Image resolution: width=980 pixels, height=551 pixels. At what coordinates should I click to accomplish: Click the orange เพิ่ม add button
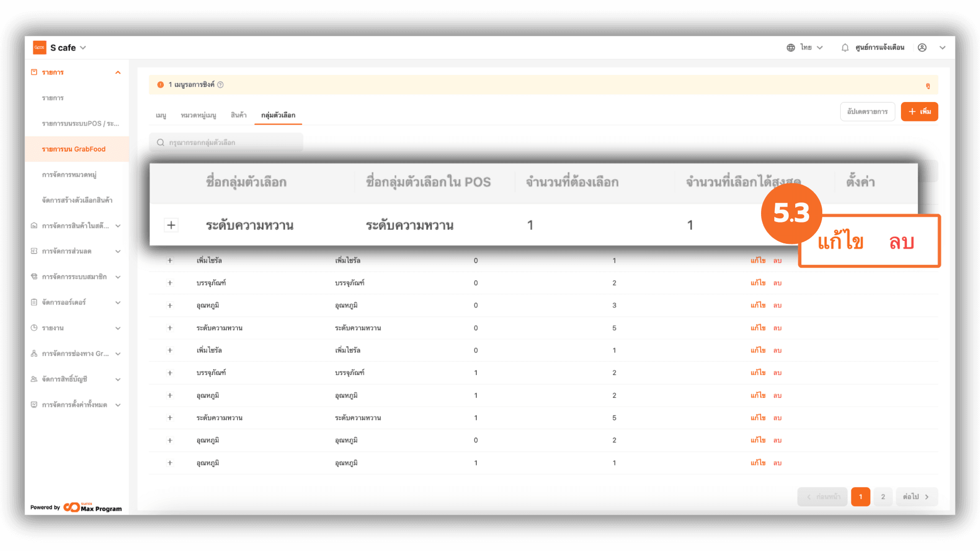click(919, 111)
